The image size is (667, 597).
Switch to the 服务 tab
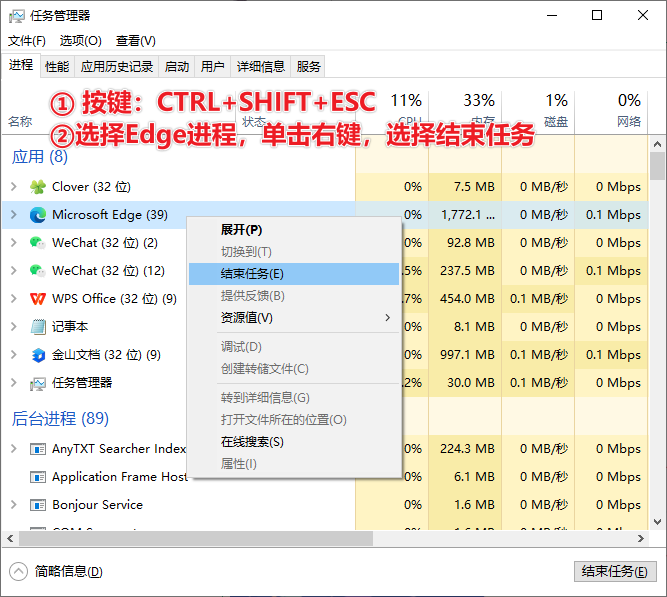[308, 66]
